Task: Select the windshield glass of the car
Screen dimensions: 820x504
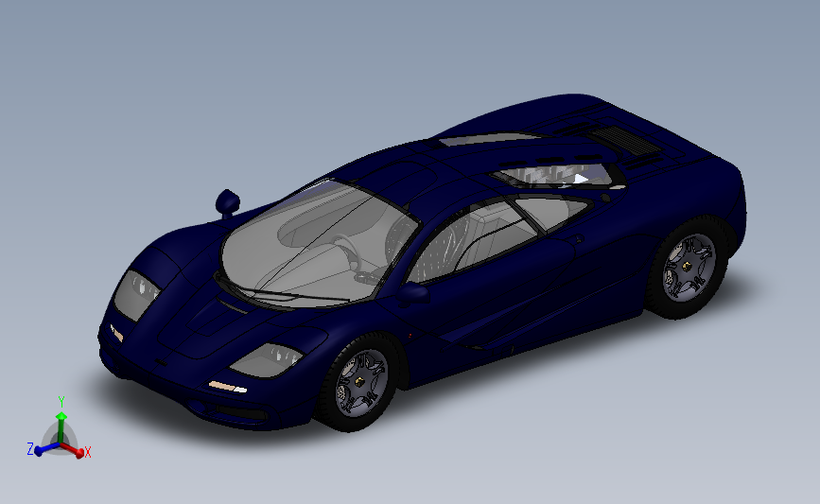Action: (318, 243)
